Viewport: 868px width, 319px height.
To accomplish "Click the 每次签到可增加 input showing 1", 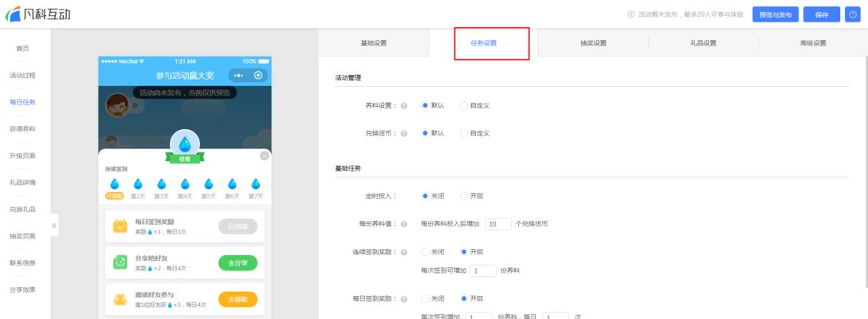I will (483, 271).
